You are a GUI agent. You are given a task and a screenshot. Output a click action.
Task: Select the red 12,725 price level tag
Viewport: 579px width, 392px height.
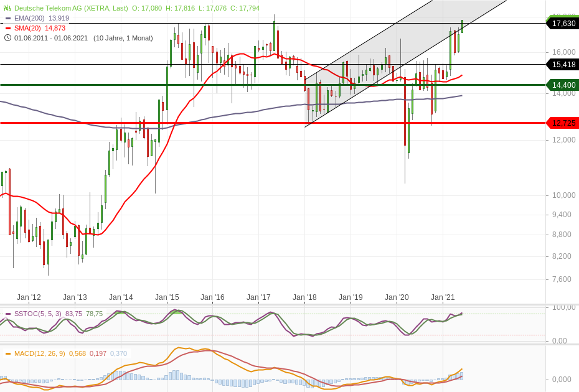click(x=562, y=123)
